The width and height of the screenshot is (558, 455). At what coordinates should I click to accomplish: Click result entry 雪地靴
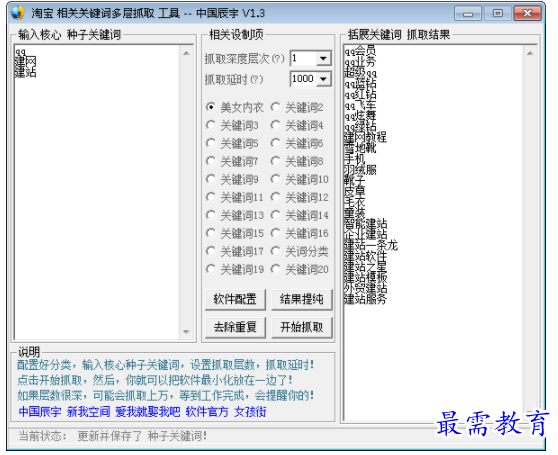360,148
